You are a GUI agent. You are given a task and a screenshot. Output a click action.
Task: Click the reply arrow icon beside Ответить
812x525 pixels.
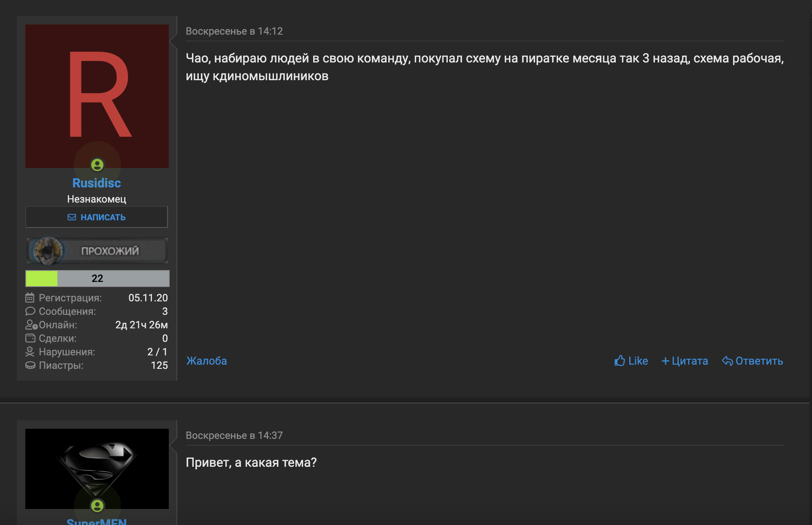click(727, 361)
